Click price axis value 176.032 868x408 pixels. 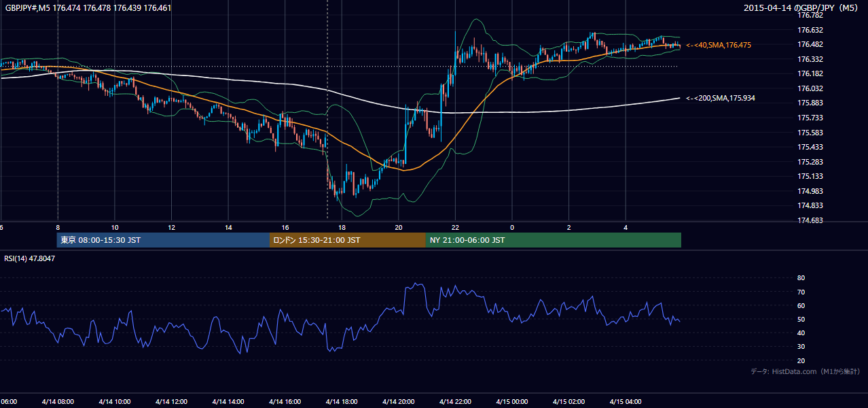click(x=810, y=88)
